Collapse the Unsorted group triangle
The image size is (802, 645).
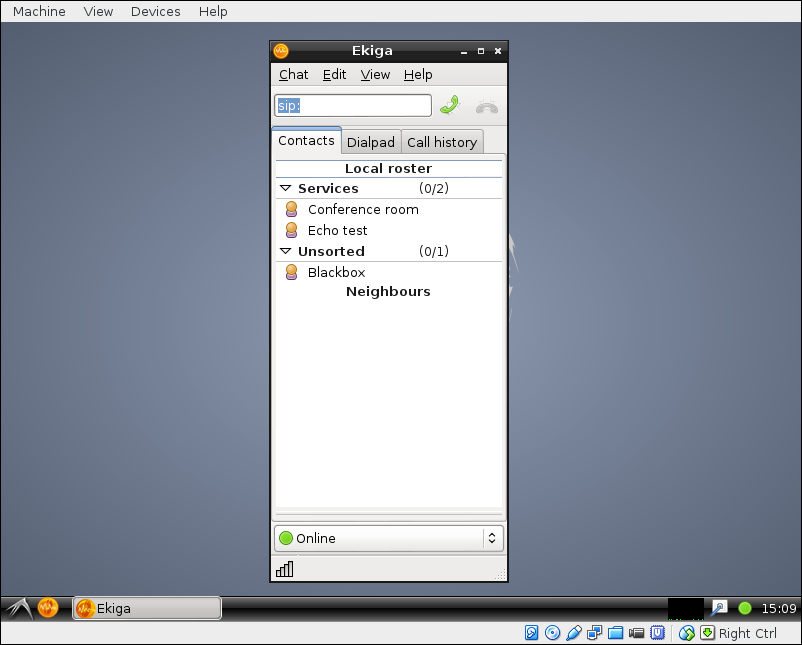point(285,251)
